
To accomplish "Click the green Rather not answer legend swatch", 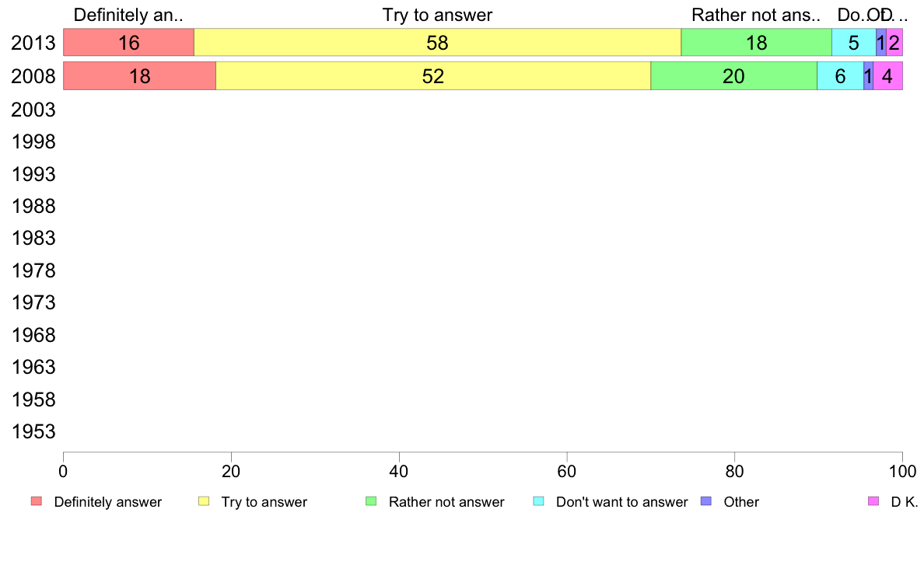I will (371, 501).
